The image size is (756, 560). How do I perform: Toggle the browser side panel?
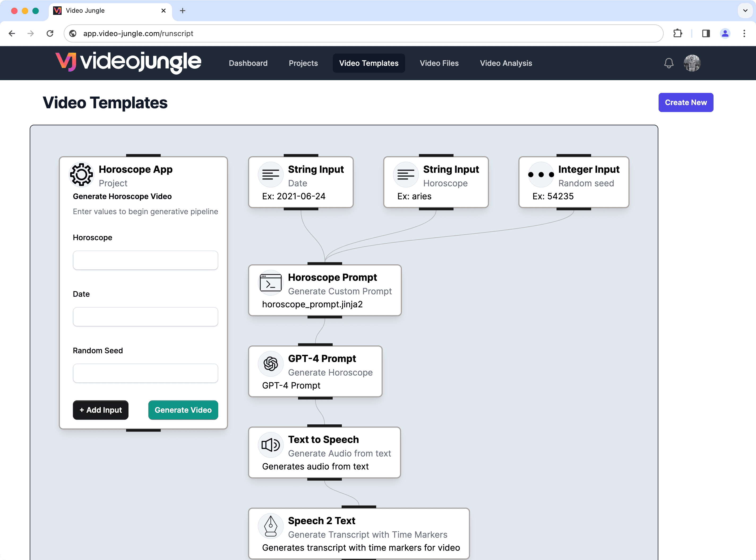pyautogui.click(x=706, y=33)
